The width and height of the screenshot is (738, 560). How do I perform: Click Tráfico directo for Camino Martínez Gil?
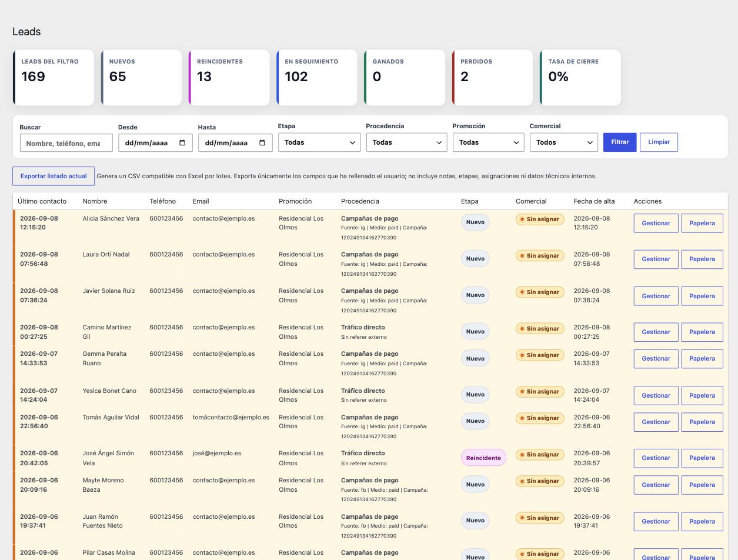pyautogui.click(x=363, y=327)
